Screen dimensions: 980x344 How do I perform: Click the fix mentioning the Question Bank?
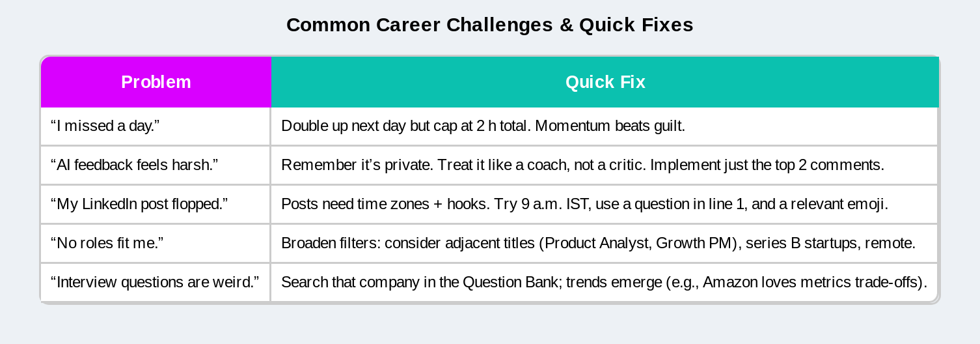(x=605, y=283)
